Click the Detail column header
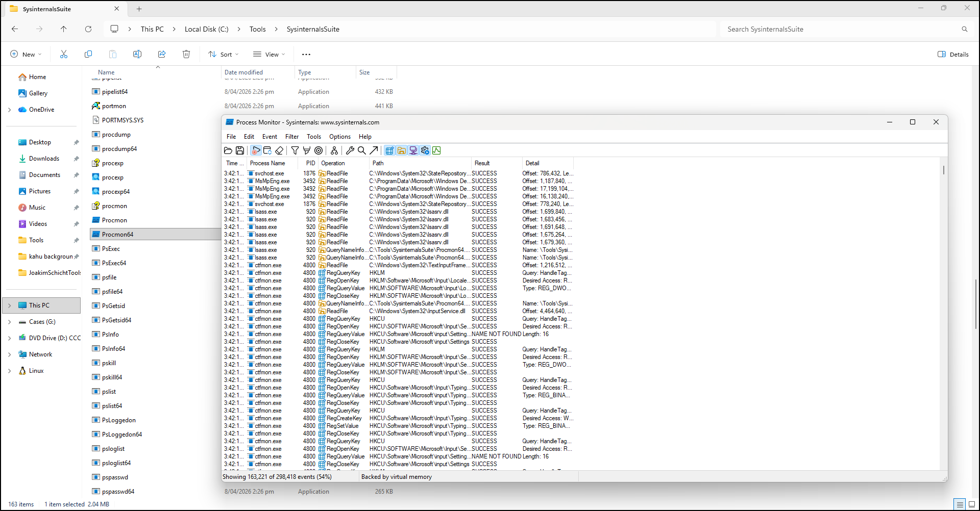 548,163
